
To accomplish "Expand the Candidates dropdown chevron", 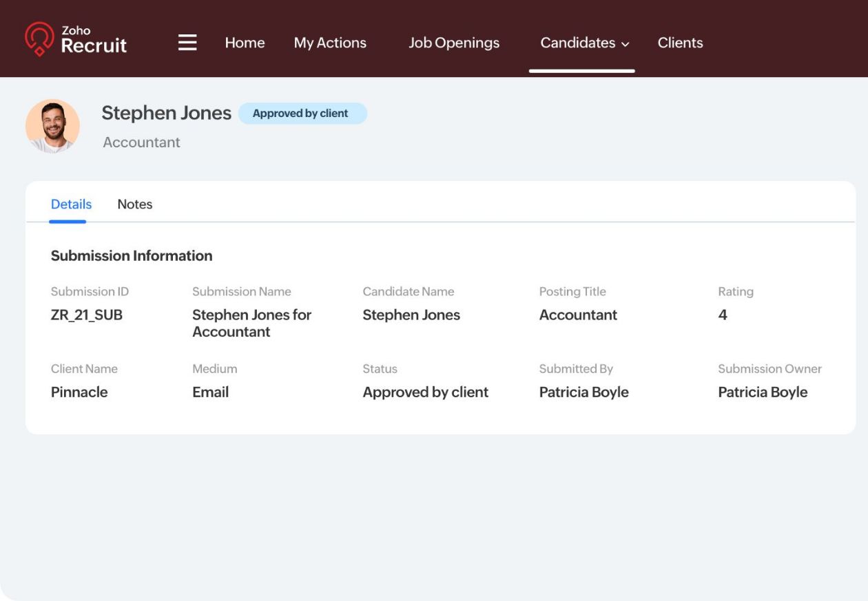I will click(626, 44).
